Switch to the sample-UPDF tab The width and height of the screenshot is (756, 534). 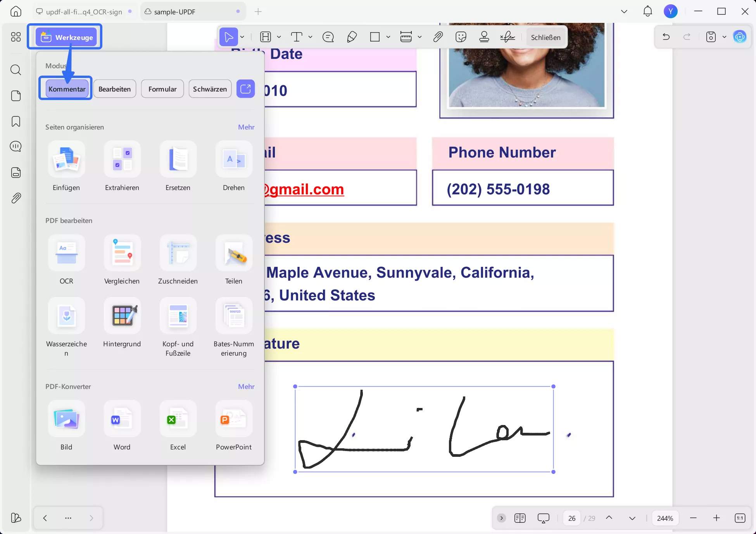click(x=174, y=12)
